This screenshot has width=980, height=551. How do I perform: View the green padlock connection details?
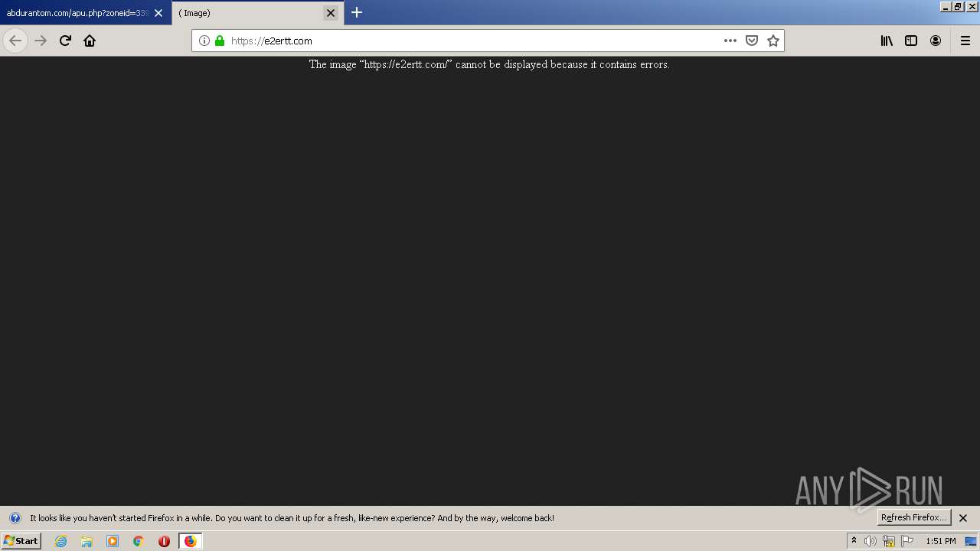tap(220, 41)
